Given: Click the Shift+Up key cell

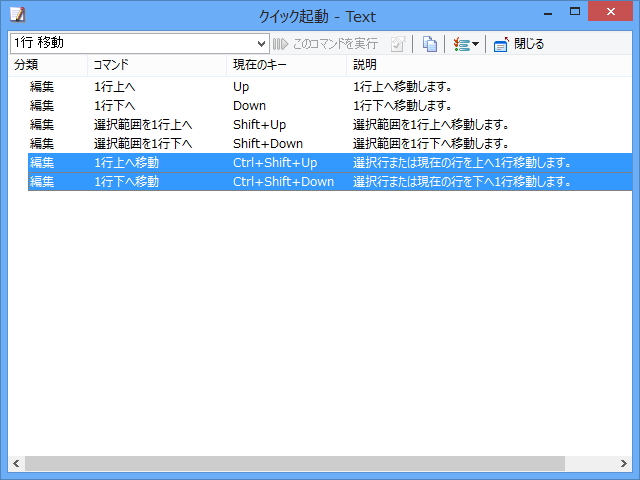Looking at the screenshot, I should click(260, 125).
